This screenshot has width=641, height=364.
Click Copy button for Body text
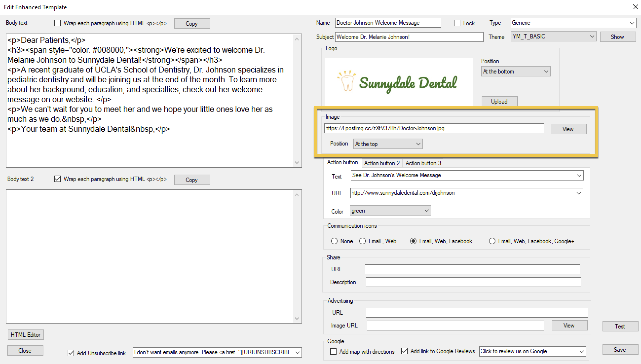[192, 23]
